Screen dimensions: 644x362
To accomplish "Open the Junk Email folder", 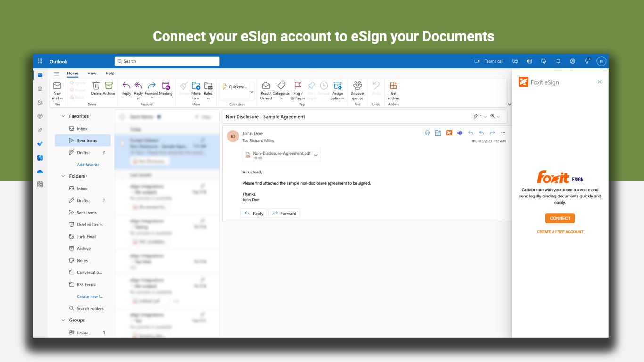I will (x=83, y=237).
